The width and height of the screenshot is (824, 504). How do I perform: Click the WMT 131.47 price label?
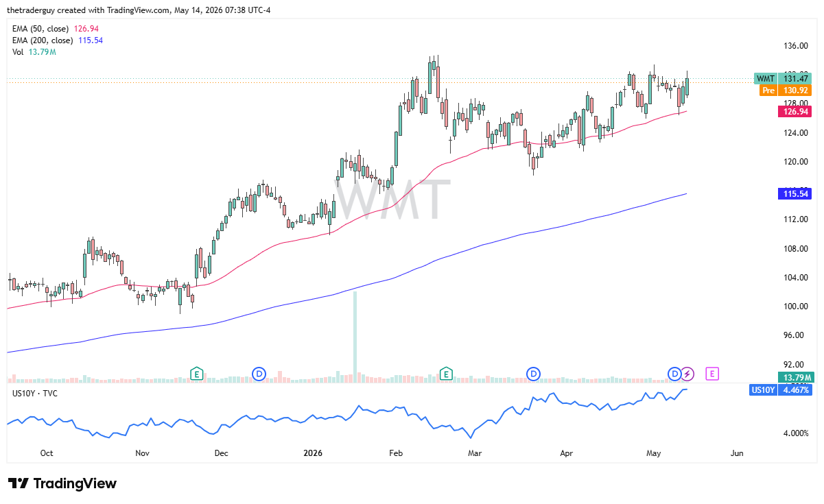[x=783, y=79]
